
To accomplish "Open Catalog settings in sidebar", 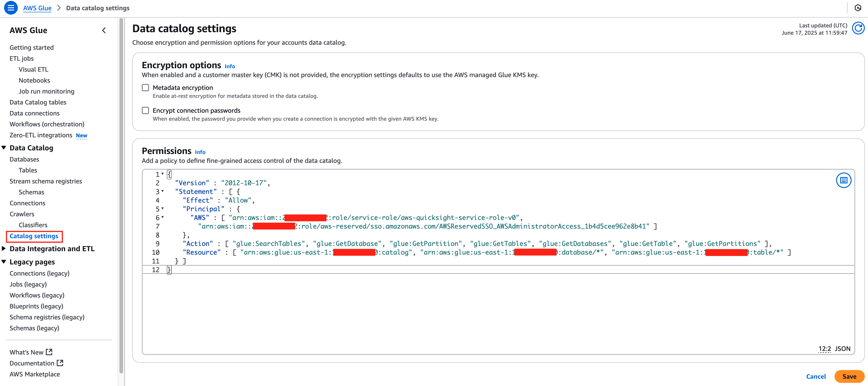I will coord(34,236).
